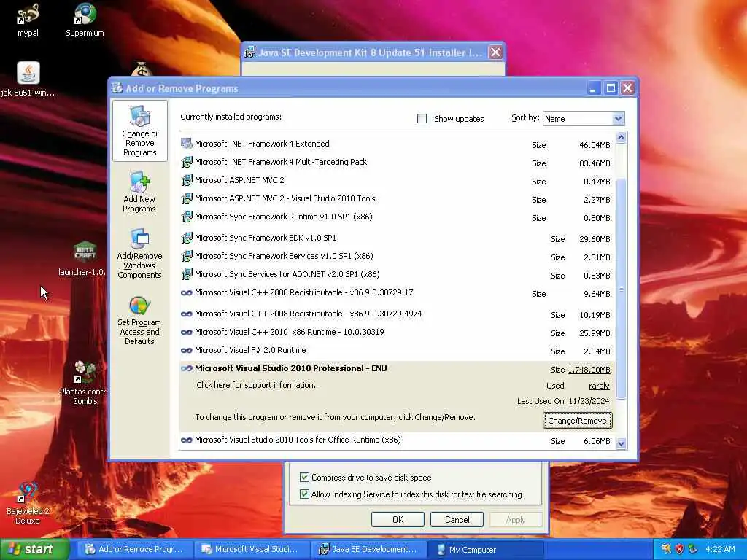Screen dimensions: 747x560
Task: Click the programs list scrollbar thumb
Action: (x=621, y=289)
